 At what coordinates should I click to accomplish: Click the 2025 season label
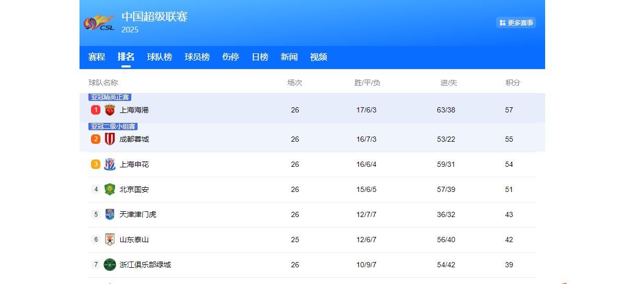pyautogui.click(x=130, y=30)
